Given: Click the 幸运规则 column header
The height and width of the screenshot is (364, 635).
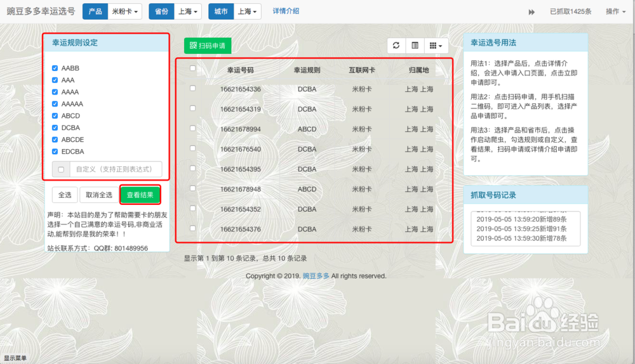Looking at the screenshot, I should pos(307,70).
